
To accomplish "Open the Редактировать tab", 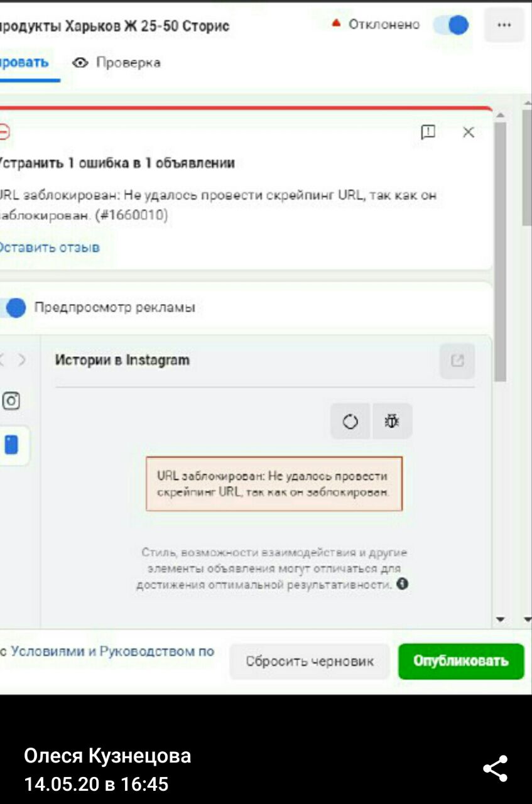I will [x=24, y=62].
